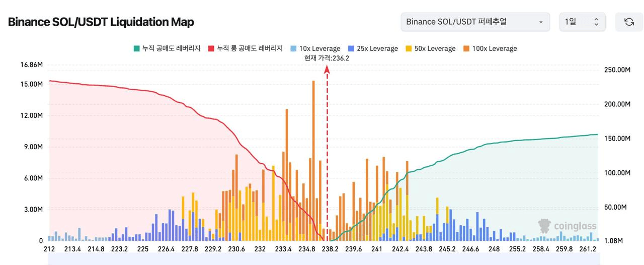Toggle the 누적 롱 공매도 레버리지 legend series
This screenshot has width=644, height=265.
click(x=245, y=48)
